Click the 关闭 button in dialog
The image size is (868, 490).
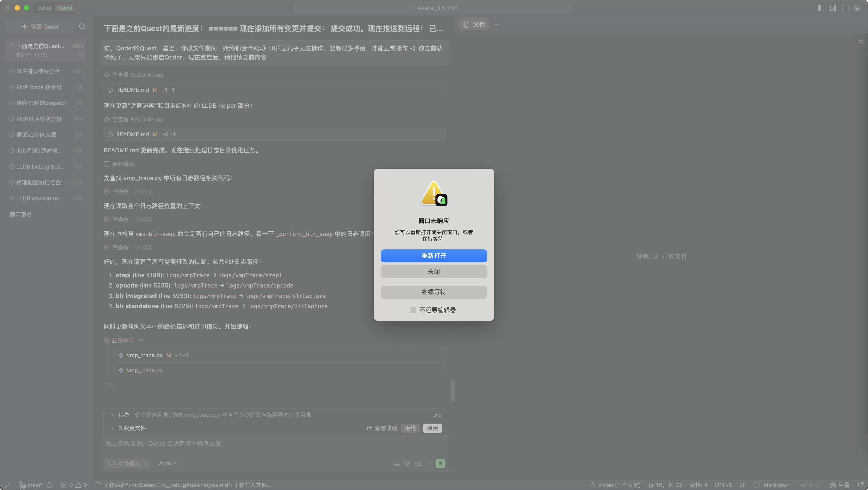pyautogui.click(x=434, y=271)
